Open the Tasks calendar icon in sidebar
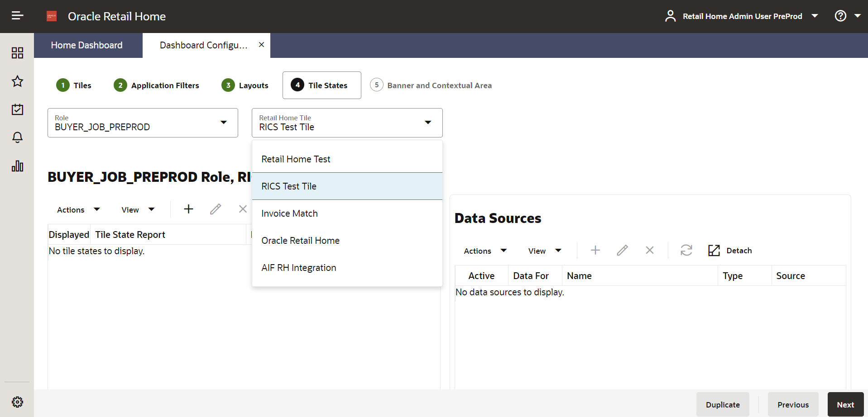 pos(17,109)
